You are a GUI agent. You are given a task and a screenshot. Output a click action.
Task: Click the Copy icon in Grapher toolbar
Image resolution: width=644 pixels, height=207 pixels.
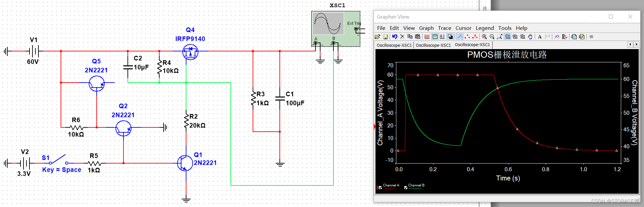[410, 37]
